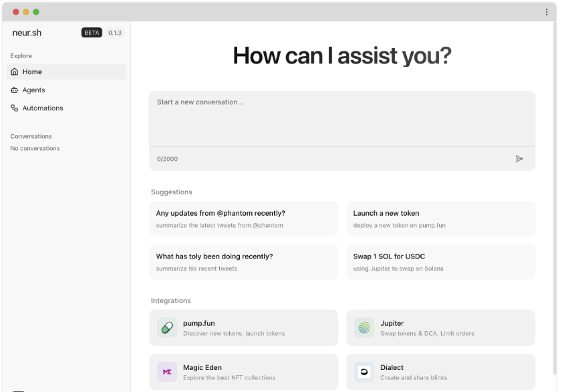This screenshot has height=392, width=562.
Task: Send message with paper plane icon
Action: (519, 159)
